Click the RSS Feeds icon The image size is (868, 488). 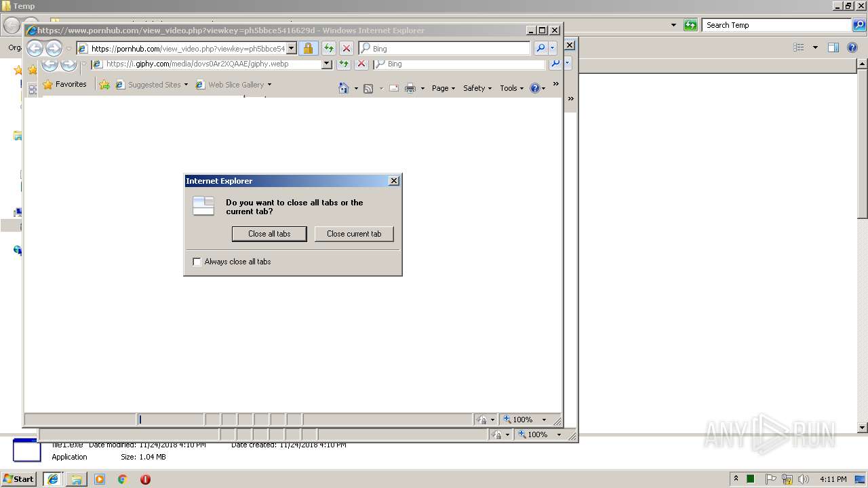coord(368,88)
